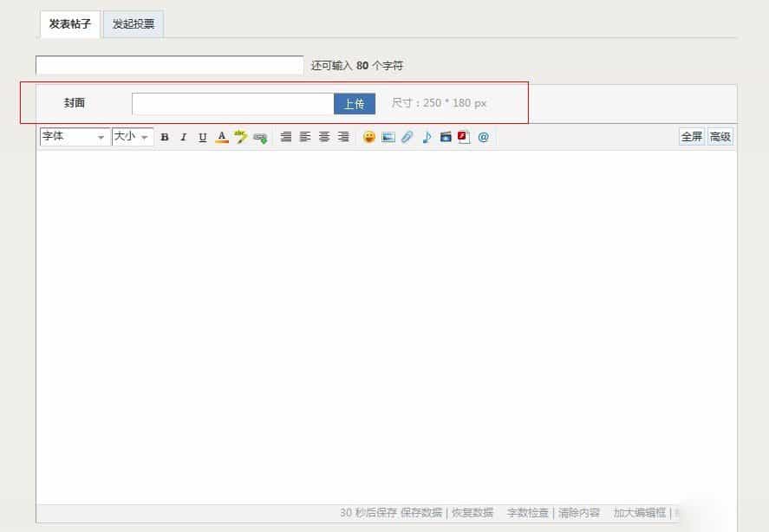
Task: Toggle italic formatting
Action: (x=183, y=136)
